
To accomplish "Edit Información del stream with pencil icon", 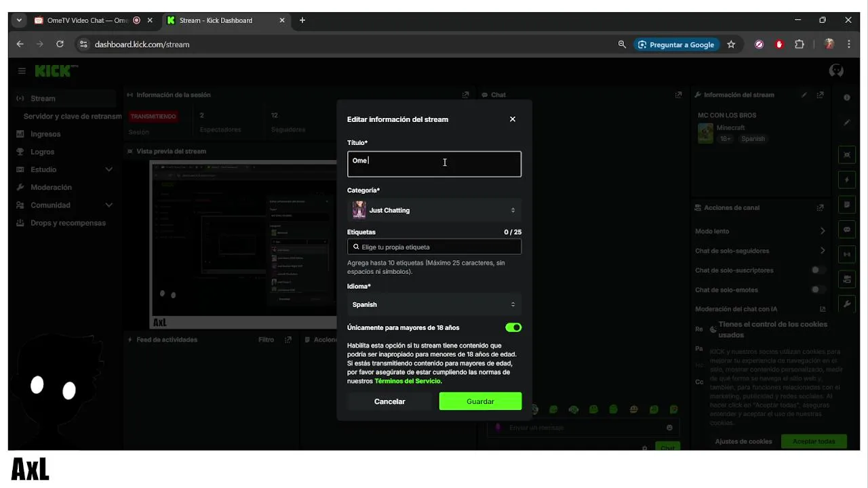I will (x=804, y=95).
